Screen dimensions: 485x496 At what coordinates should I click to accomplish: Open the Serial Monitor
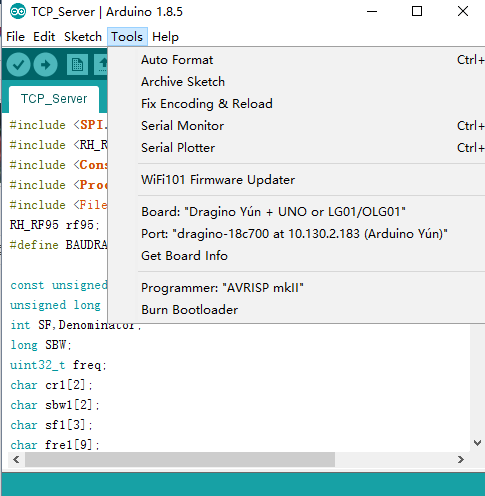(296, 126)
